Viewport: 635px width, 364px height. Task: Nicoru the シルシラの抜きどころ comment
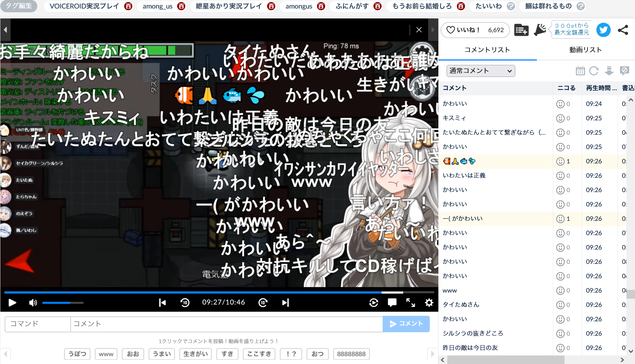(x=560, y=334)
